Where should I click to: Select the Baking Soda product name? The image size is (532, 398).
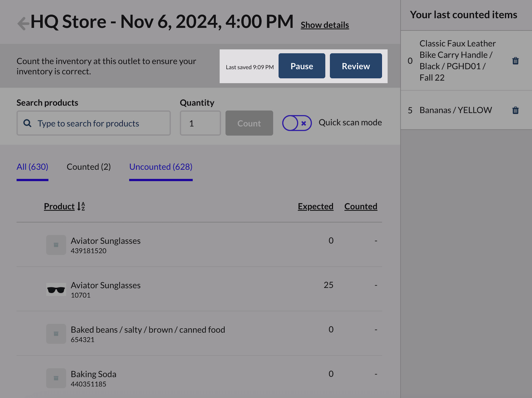(93, 374)
